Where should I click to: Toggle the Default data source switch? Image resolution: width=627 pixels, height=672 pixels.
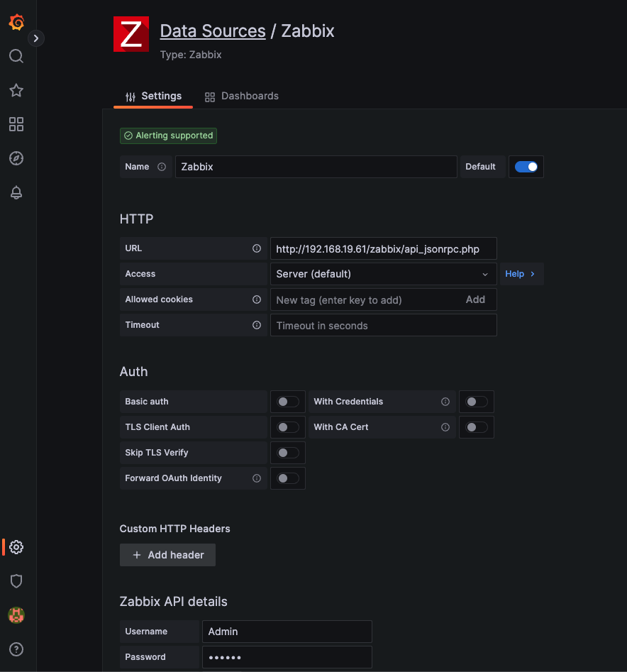click(x=526, y=167)
